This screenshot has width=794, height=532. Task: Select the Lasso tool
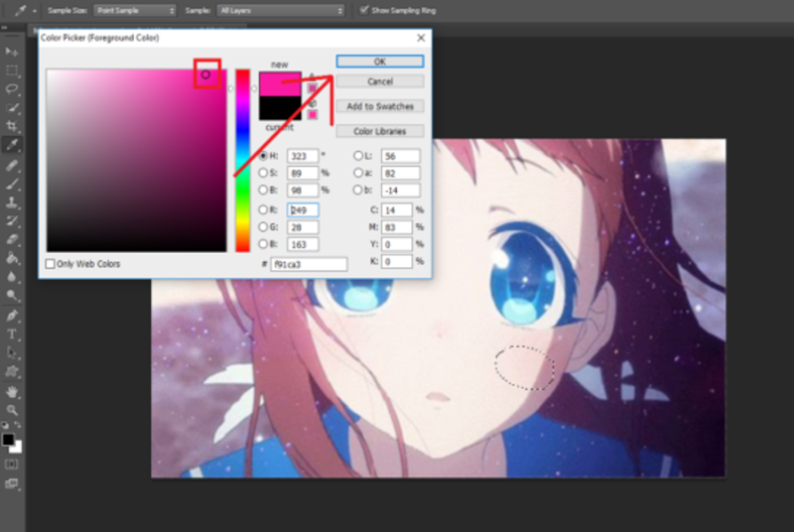point(12,88)
